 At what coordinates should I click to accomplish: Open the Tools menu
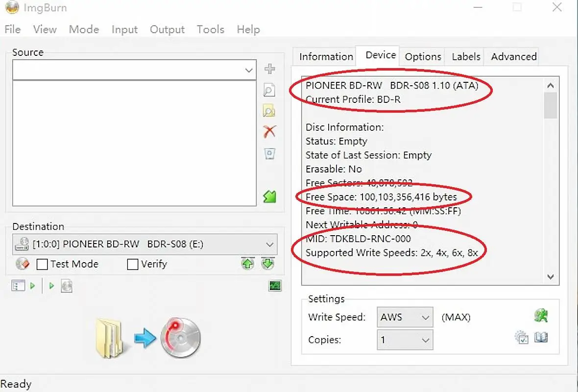(211, 29)
